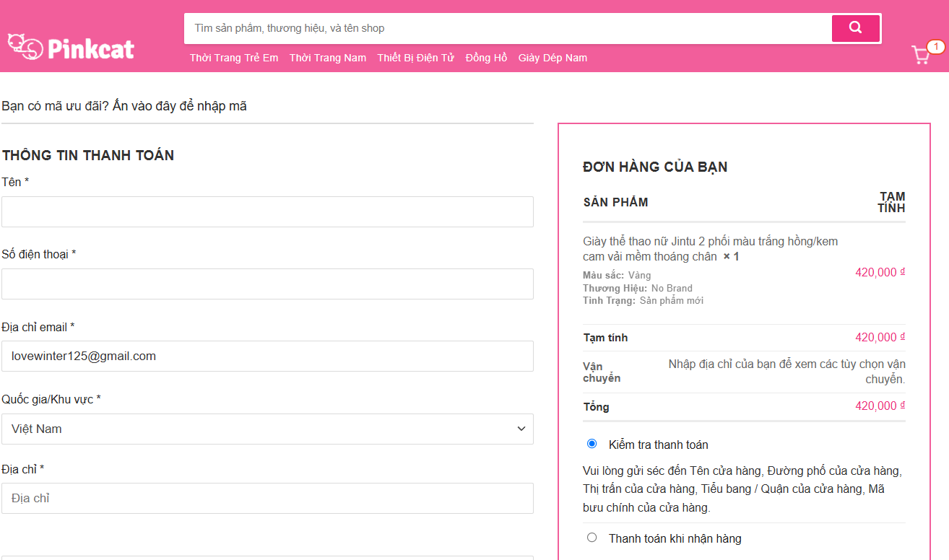Open the Thời Trang Trẻ Em menu
This screenshot has width=949, height=560.
(x=234, y=58)
